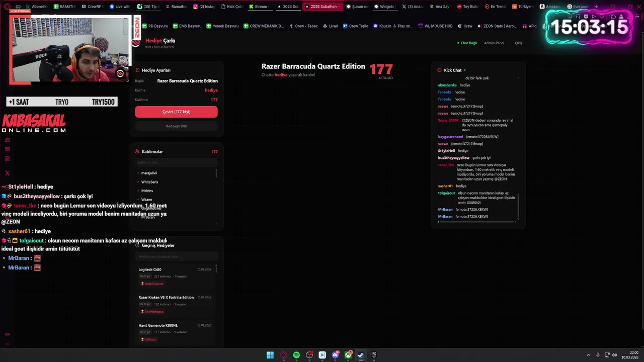
Task: Open the Crew Trello bookmark
Action: [356, 26]
